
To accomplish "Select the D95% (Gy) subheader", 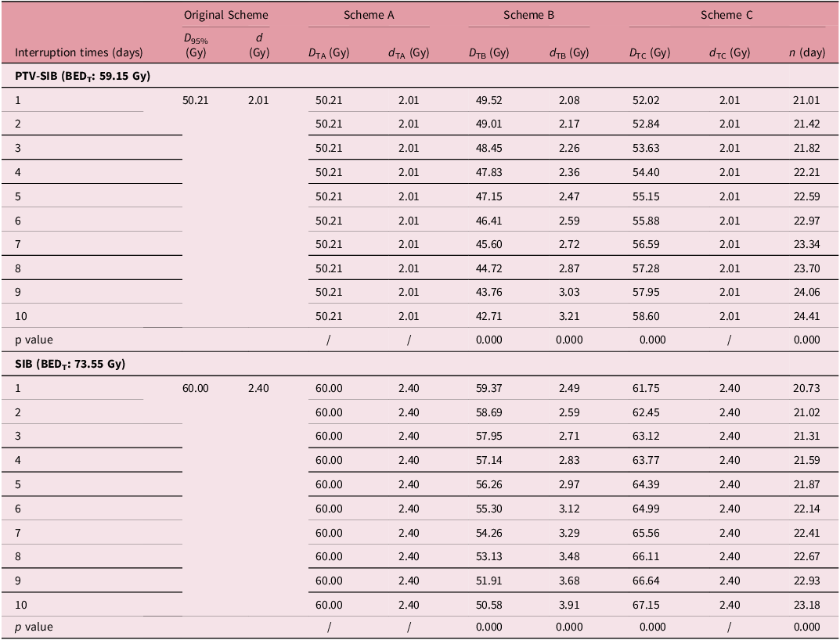I will pos(195,47).
